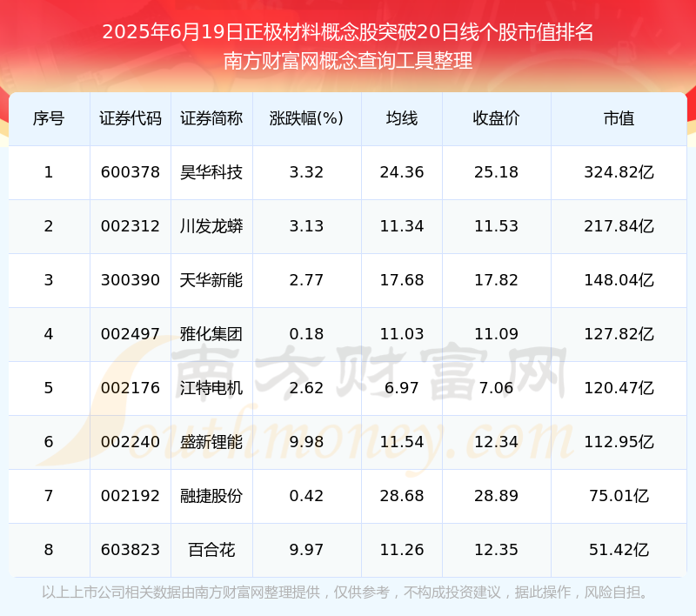Screen dimensions: 696x616
Task: Select stock code 002240
Action: tap(130, 442)
